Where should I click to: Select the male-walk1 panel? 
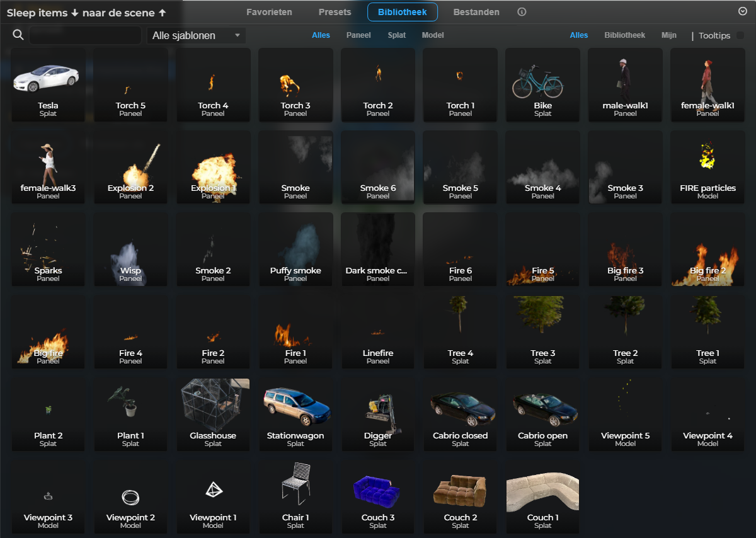(625, 84)
